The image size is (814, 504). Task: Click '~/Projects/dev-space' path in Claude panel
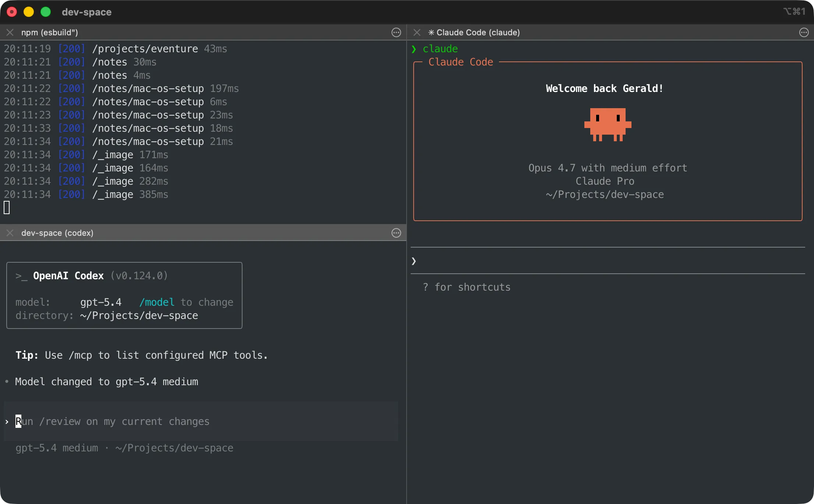[605, 194]
